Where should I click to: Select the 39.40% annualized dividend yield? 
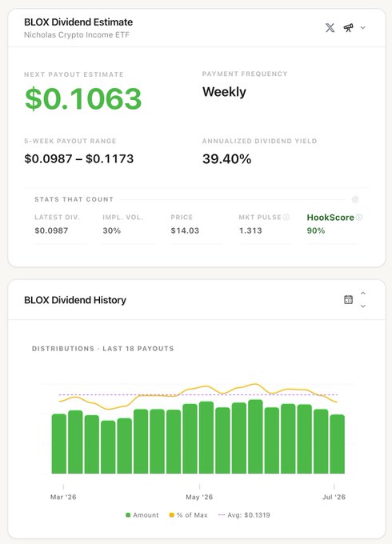[x=227, y=159]
